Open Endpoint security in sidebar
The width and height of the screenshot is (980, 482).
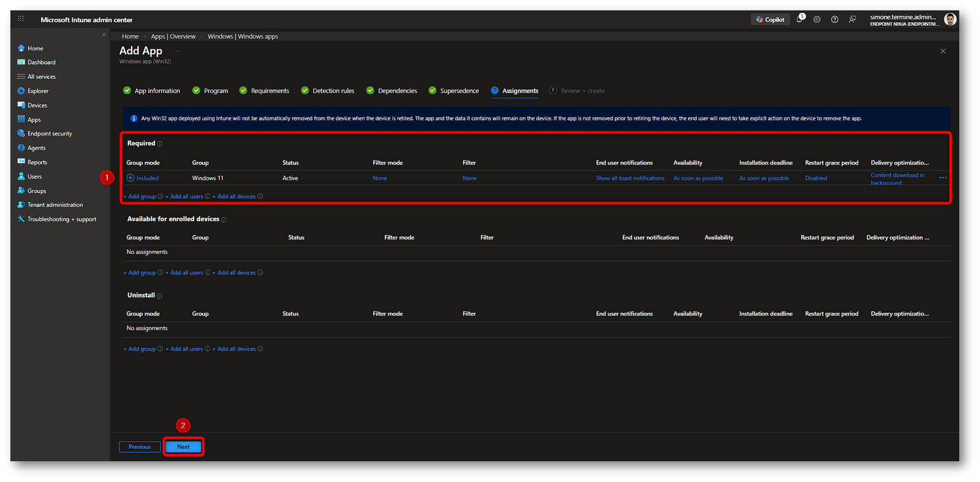coord(49,133)
